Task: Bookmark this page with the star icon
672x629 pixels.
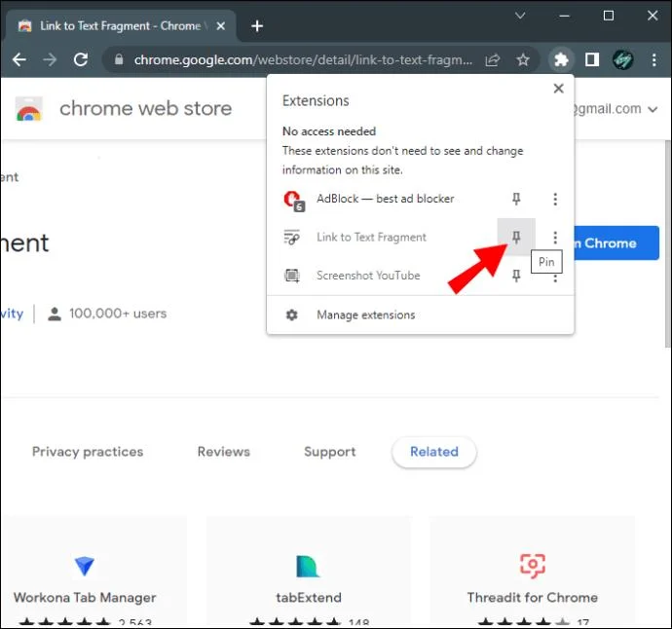Action: pyautogui.click(x=523, y=59)
